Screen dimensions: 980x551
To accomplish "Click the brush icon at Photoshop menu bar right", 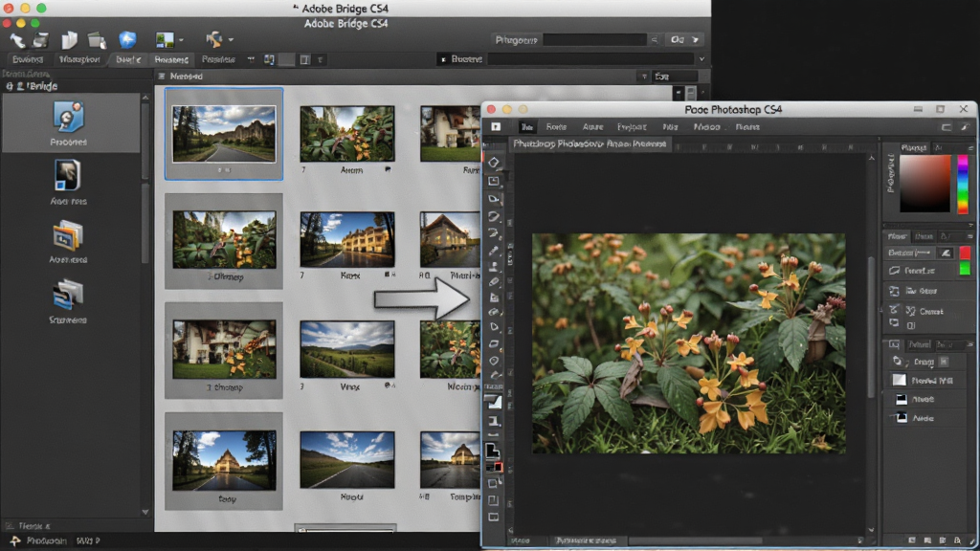I will pyautogui.click(x=965, y=127).
